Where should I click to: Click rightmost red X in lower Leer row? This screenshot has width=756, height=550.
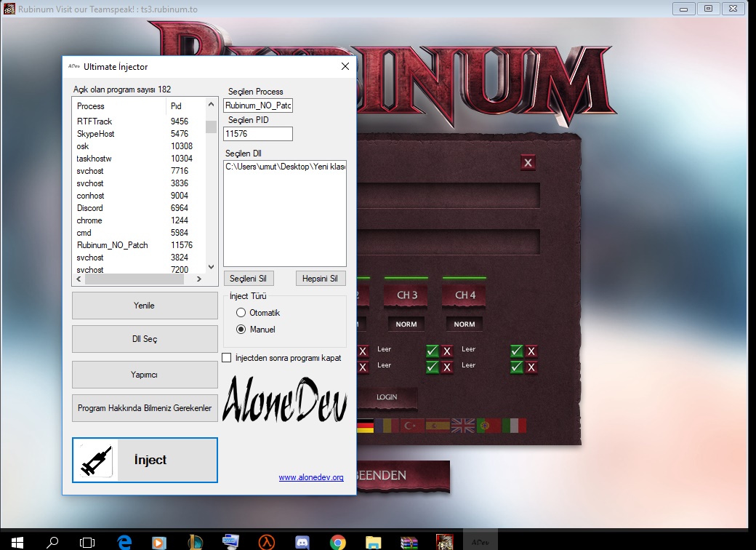[x=531, y=367]
